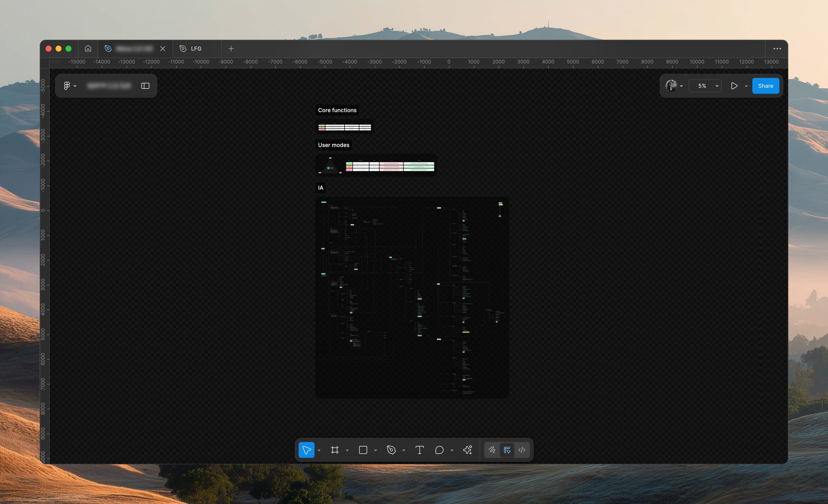Expand the main menu chevron

(x=75, y=86)
